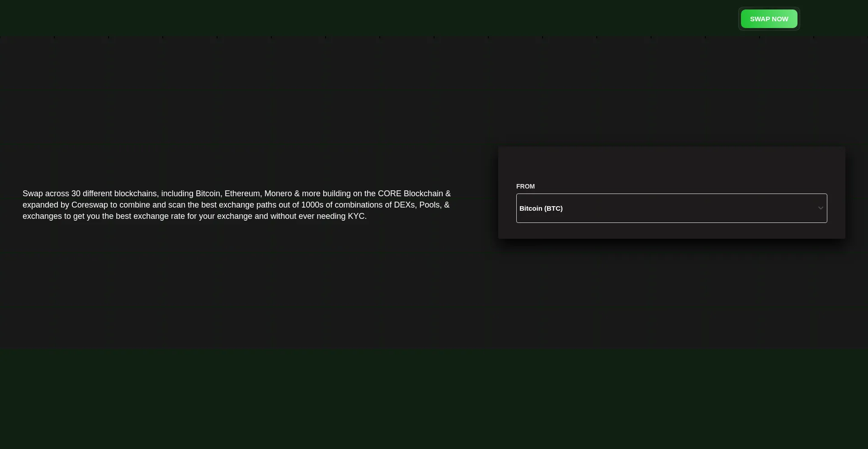Click the word "Monero" in the paragraph

pos(278,194)
